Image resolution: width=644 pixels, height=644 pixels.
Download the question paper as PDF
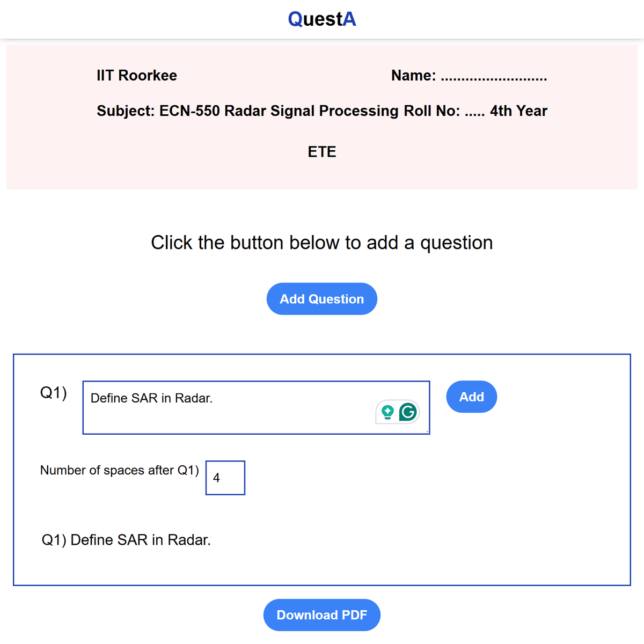pos(322,615)
